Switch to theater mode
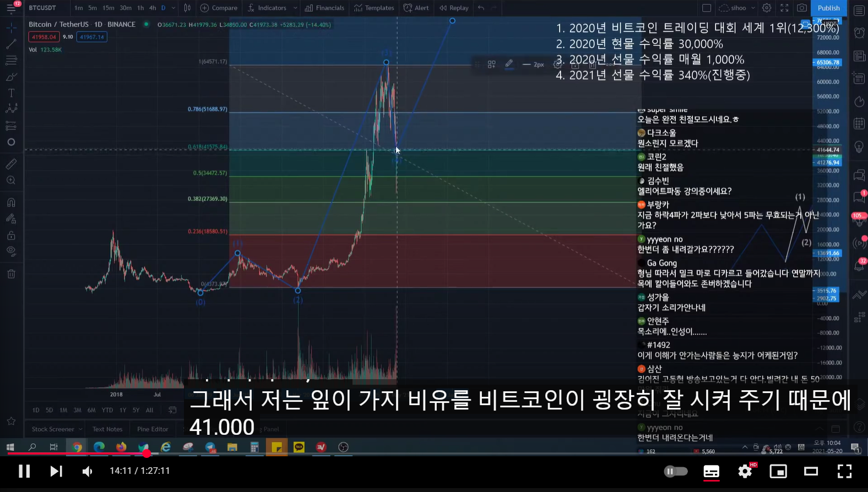The width and height of the screenshot is (868, 492). (811, 471)
